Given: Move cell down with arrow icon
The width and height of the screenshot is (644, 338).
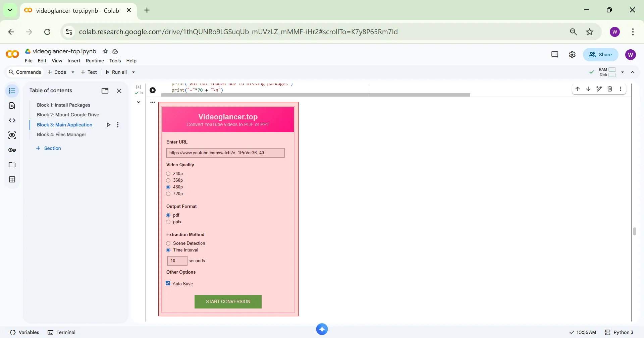Looking at the screenshot, I should pyautogui.click(x=588, y=89).
